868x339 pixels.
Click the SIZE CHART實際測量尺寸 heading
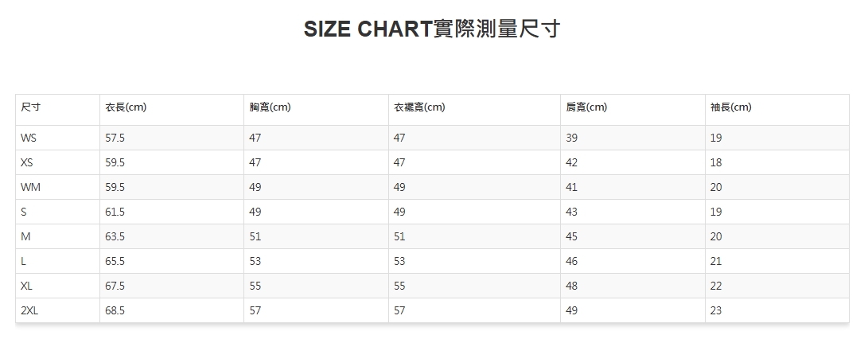pyautogui.click(x=433, y=29)
